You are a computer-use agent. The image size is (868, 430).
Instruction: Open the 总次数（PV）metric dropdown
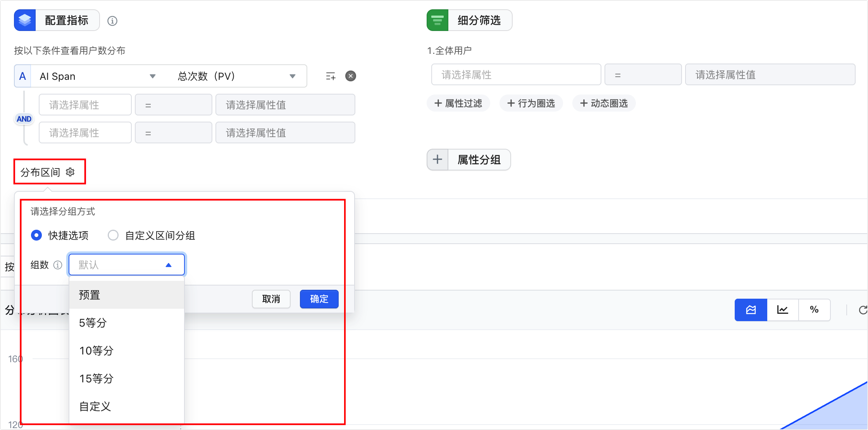coord(237,76)
